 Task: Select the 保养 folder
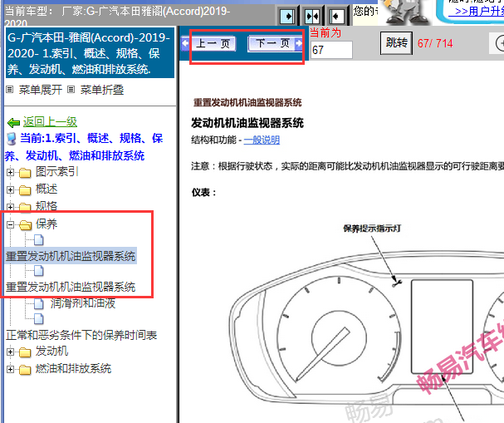coord(46,224)
